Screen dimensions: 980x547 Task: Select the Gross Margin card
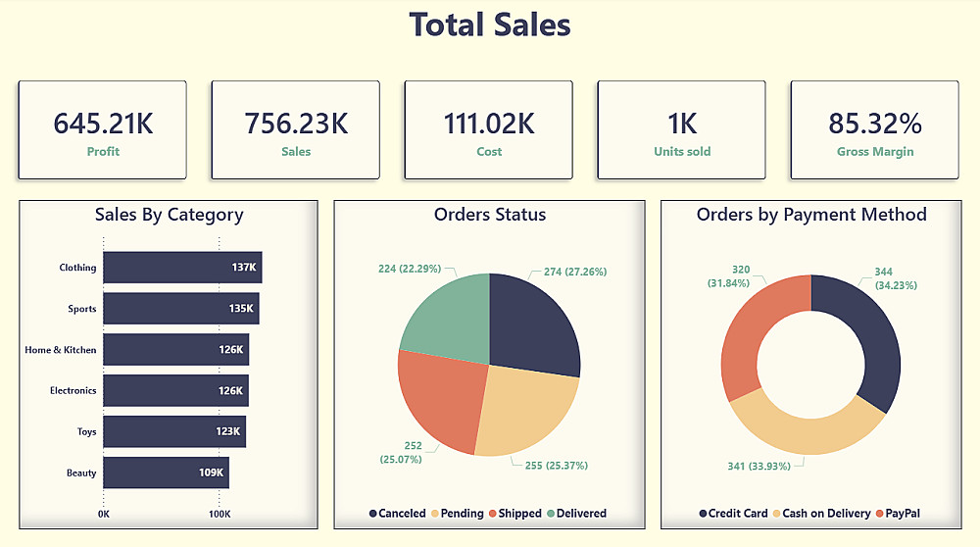pyautogui.click(x=874, y=130)
